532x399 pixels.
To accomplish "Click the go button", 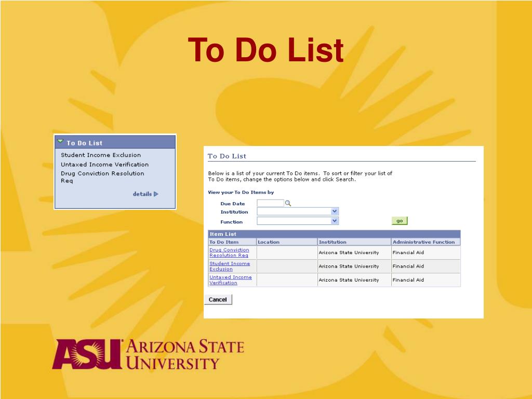I will coord(400,220).
